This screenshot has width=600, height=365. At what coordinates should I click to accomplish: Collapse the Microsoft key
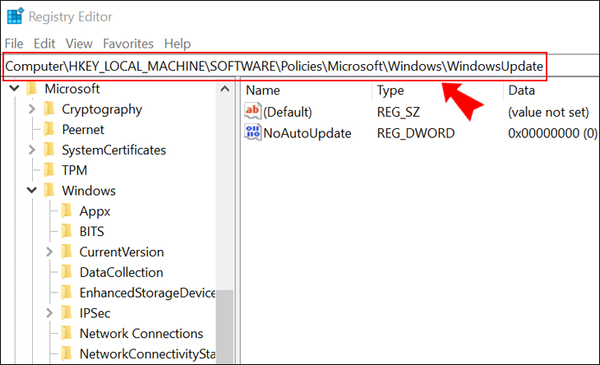click(x=15, y=89)
